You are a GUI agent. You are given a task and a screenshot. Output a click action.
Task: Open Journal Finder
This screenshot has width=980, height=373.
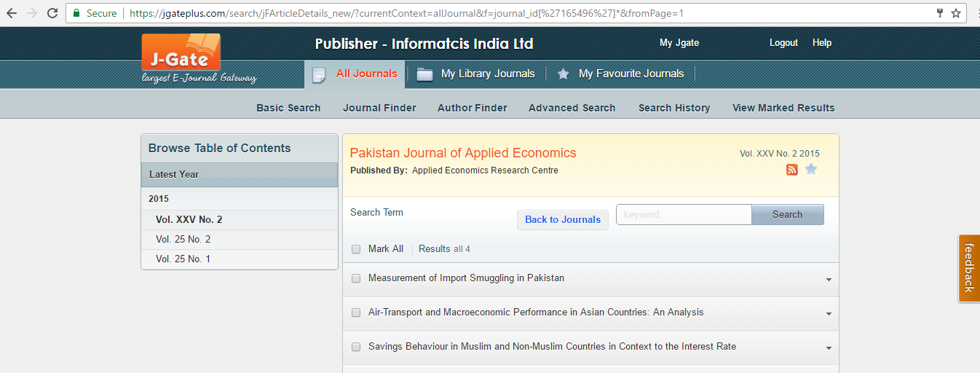coord(379,108)
